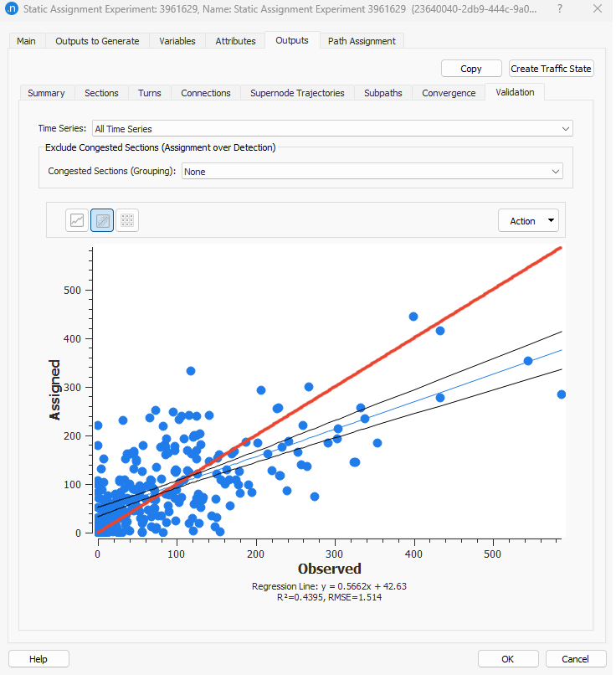Click the OK button

click(508, 659)
